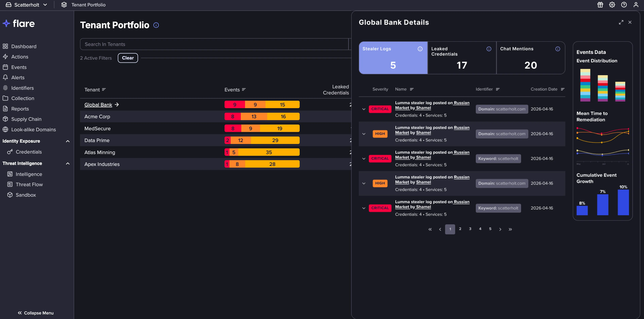Screen dimensions: 644x319
Task: Click the Stealer Logs info icon
Action: (x=420, y=49)
